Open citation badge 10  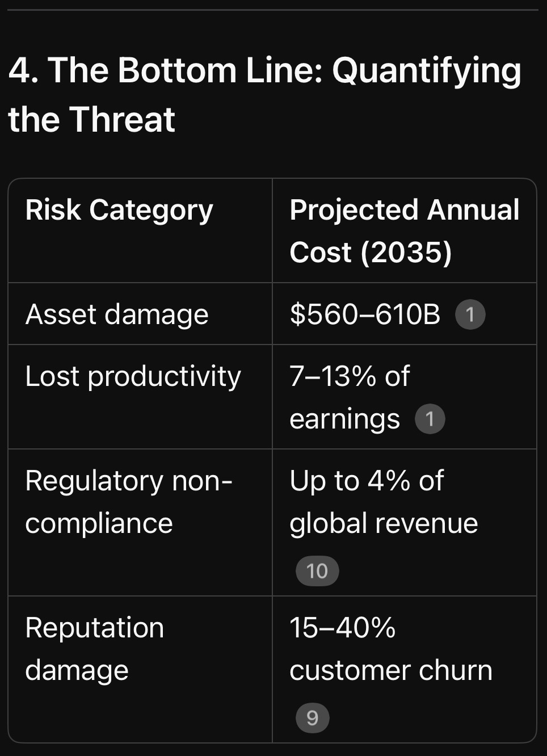point(317,571)
